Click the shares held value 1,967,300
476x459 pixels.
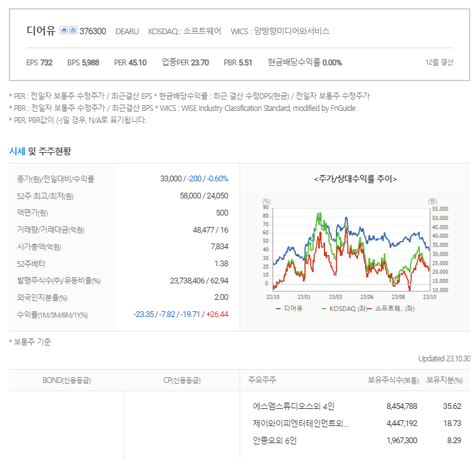tap(402, 440)
